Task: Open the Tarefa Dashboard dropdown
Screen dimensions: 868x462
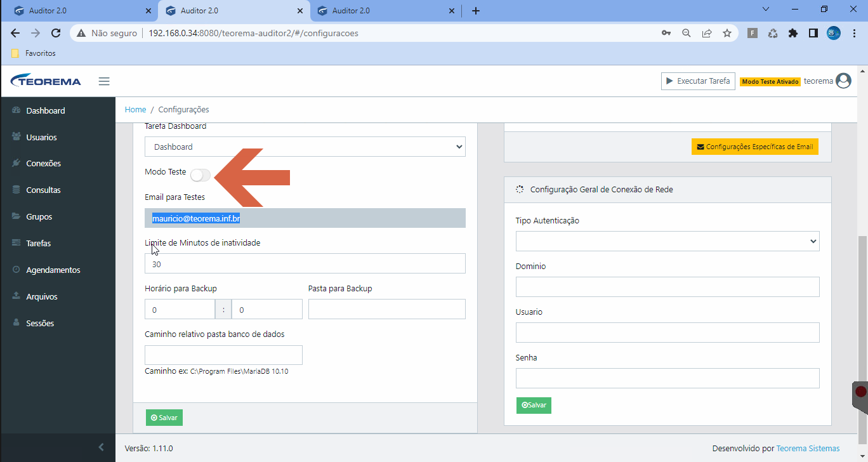Action: [x=305, y=147]
